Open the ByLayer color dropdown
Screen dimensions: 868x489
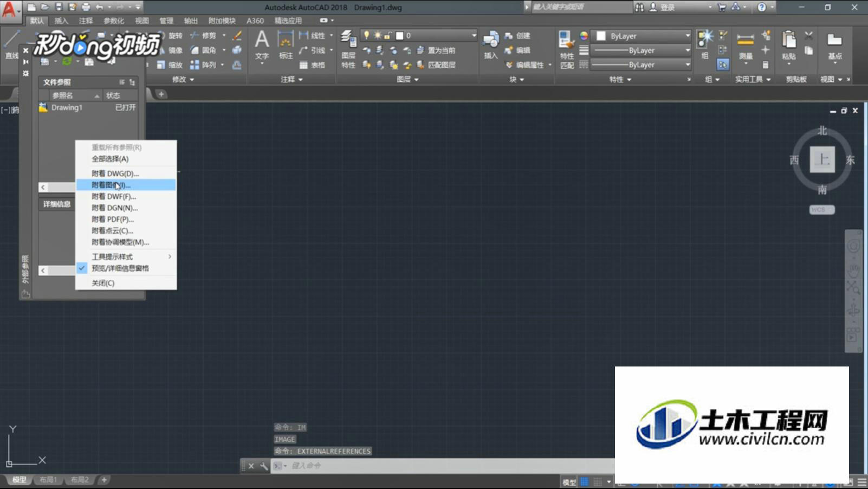click(642, 36)
